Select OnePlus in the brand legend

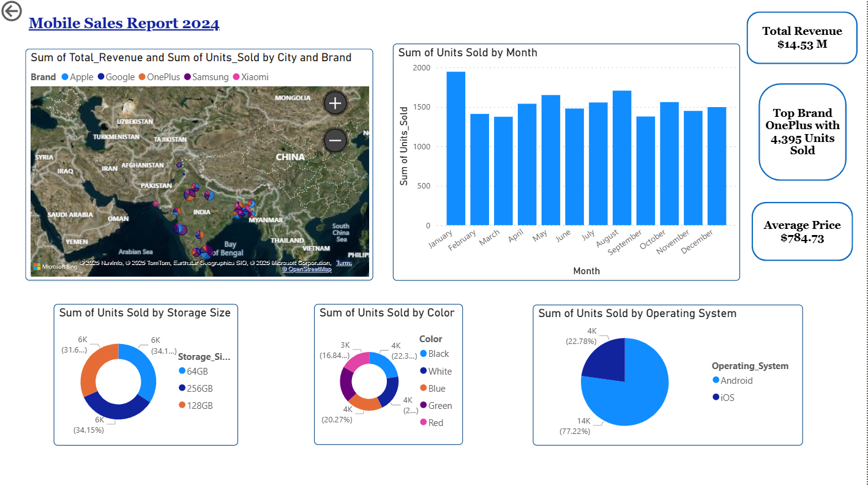point(159,77)
